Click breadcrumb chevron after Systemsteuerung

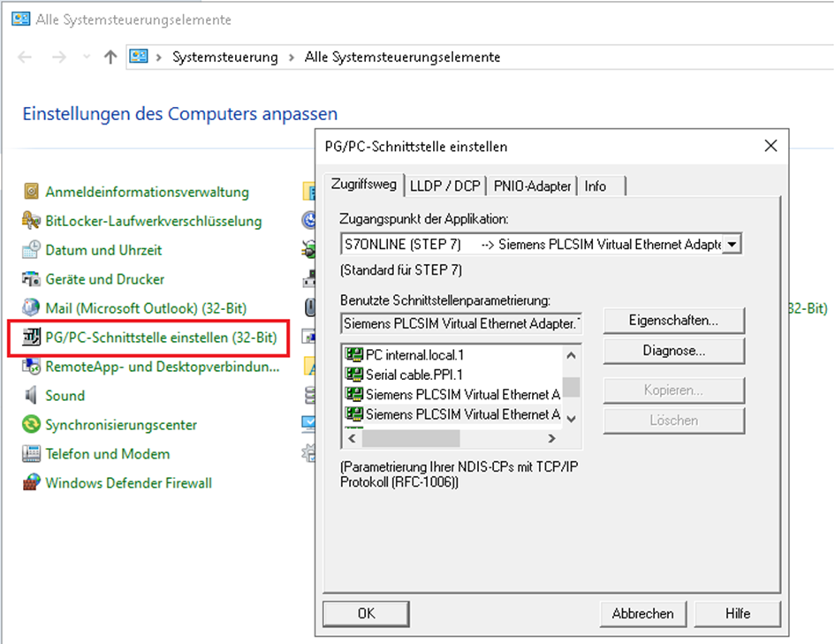[292, 57]
